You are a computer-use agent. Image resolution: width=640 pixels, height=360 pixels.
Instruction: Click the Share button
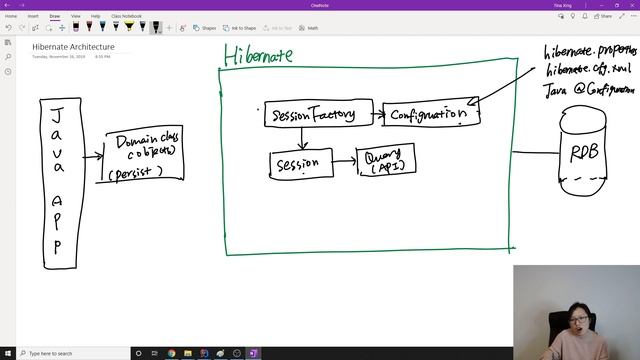(603, 16)
